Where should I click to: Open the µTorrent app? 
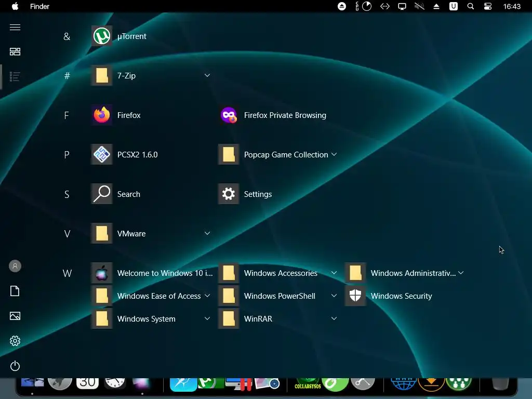point(119,36)
